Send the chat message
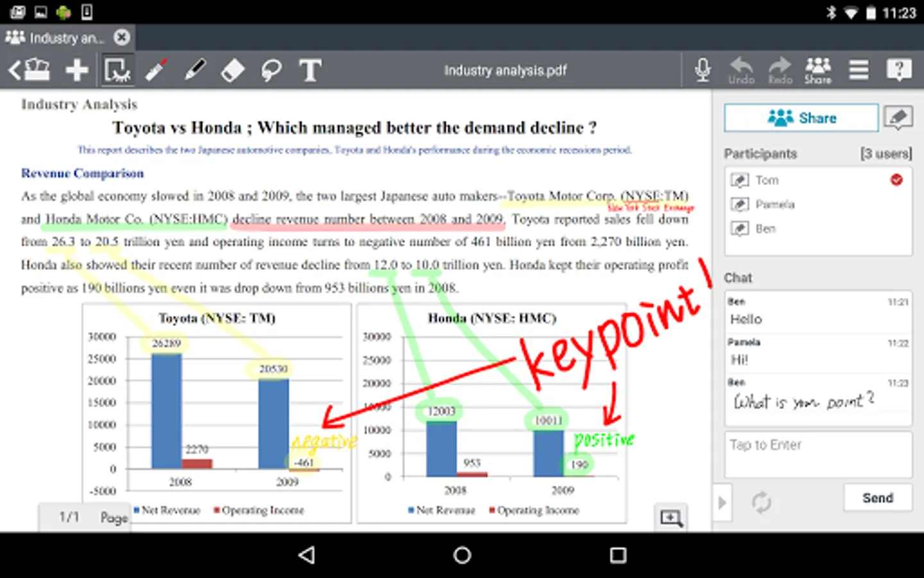This screenshot has width=924, height=578. click(x=878, y=498)
